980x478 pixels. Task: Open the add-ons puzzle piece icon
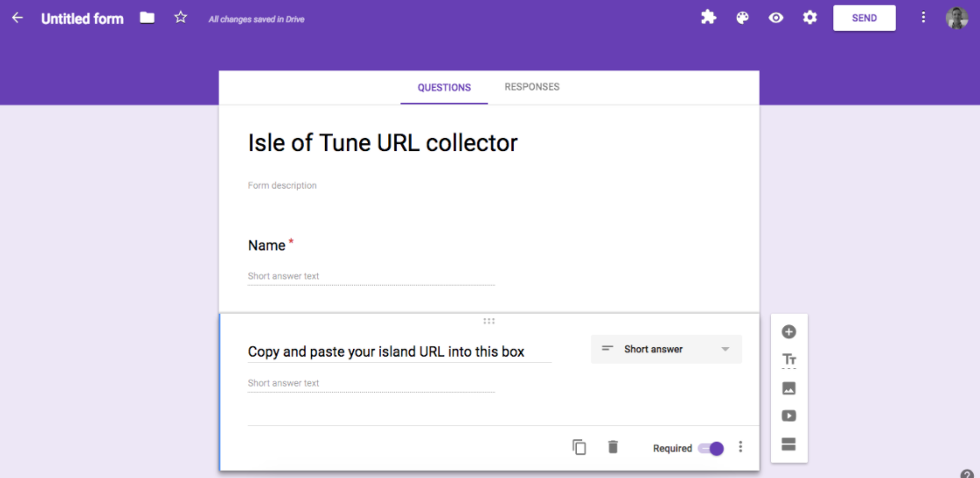pyautogui.click(x=708, y=18)
